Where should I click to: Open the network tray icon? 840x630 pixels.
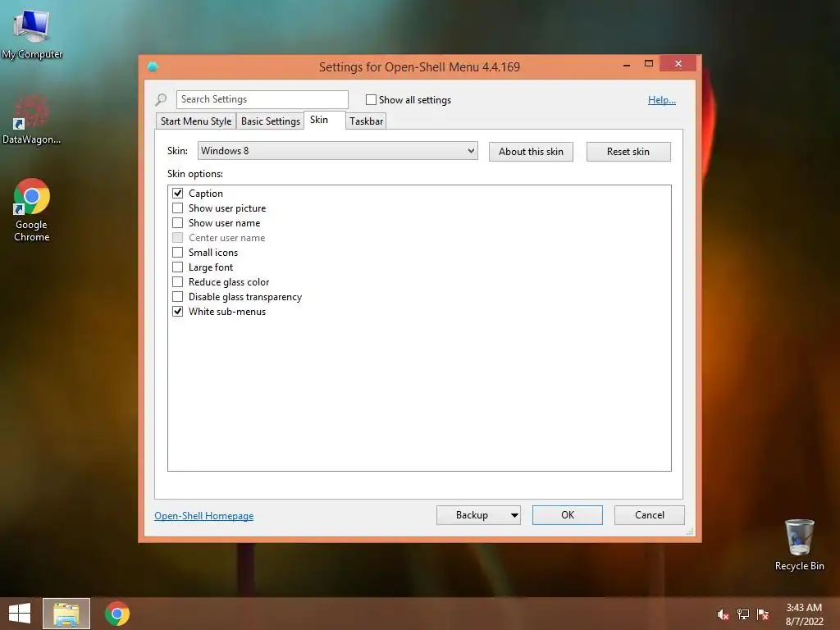[743, 614]
